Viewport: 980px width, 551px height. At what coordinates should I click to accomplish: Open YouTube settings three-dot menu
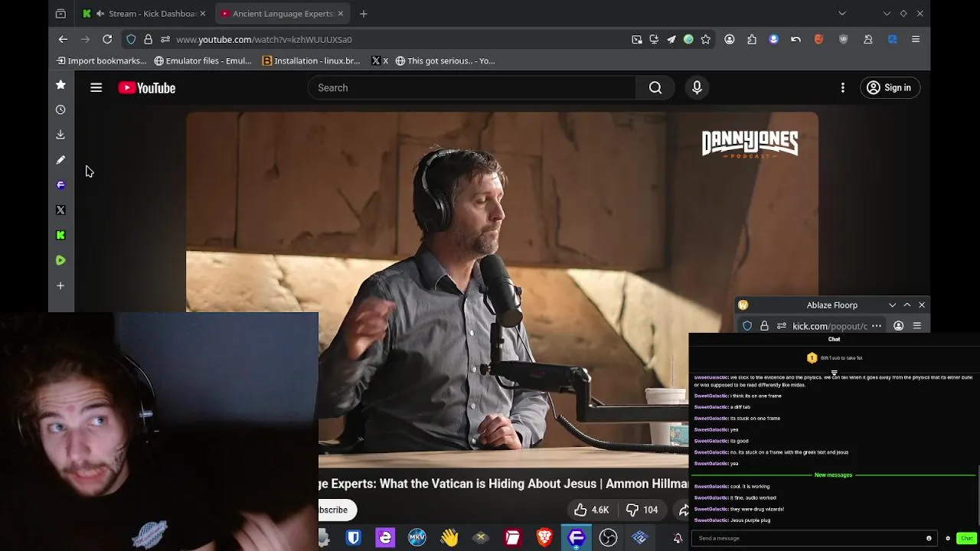[x=843, y=88]
